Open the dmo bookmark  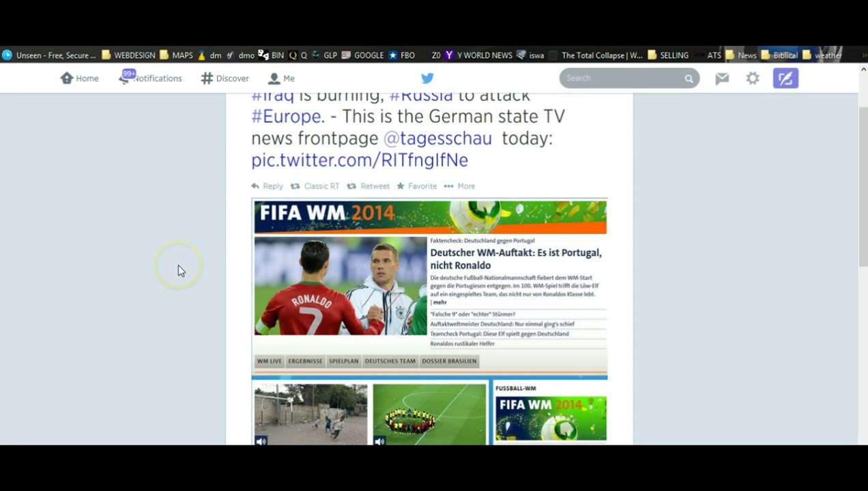pos(240,55)
